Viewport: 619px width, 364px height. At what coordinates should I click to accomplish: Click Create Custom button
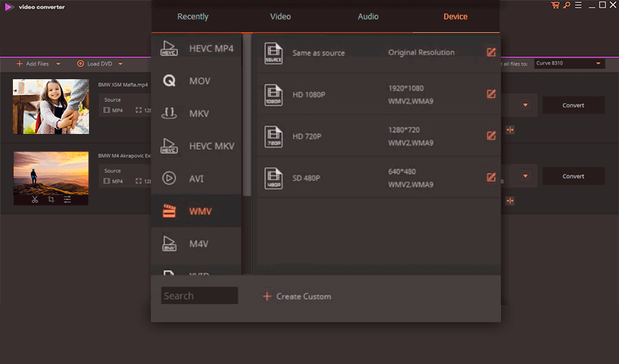click(x=297, y=296)
